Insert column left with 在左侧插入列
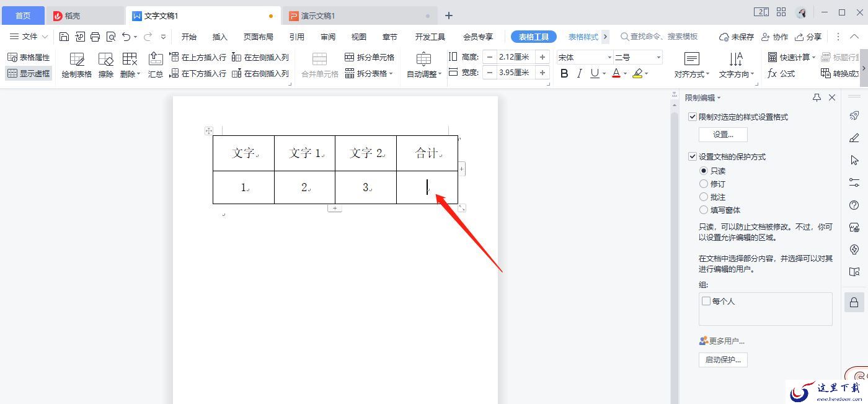 pyautogui.click(x=260, y=57)
